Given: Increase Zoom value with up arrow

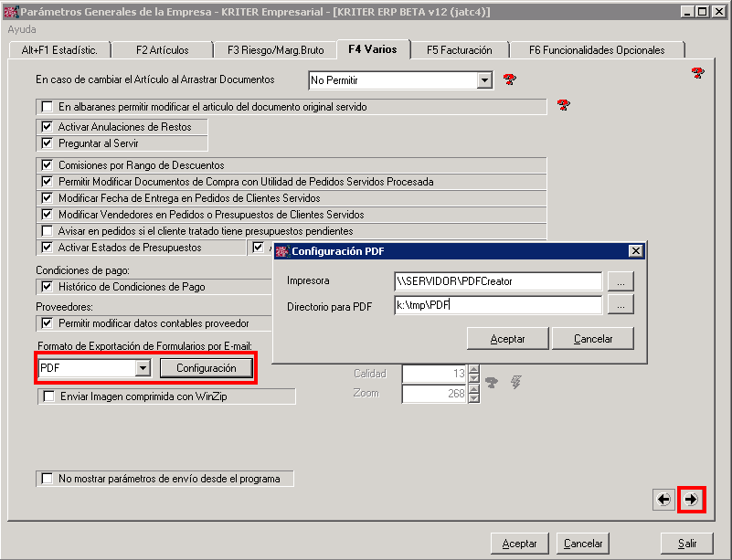Looking at the screenshot, I should (474, 389).
